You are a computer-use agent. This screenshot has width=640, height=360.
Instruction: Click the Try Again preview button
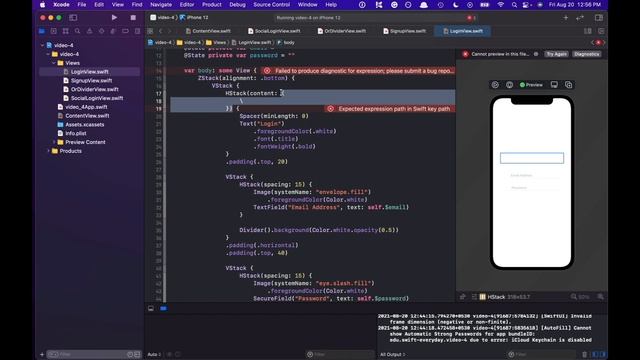coord(556,54)
